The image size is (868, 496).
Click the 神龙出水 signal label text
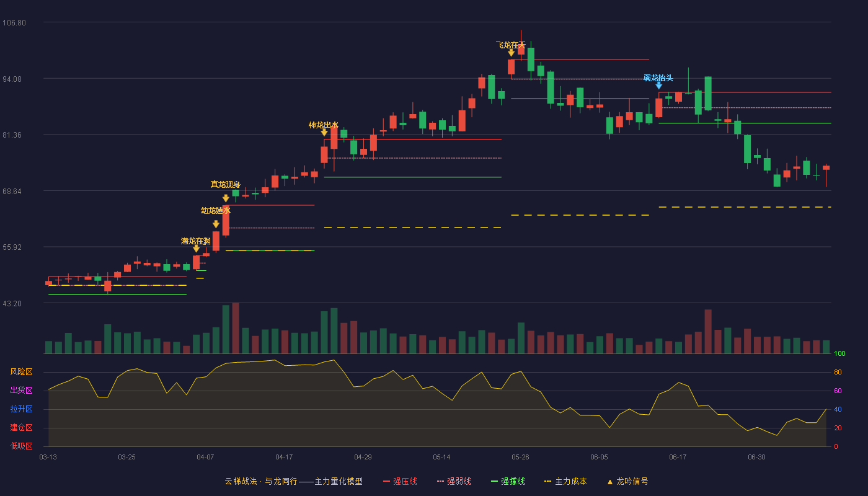324,125
